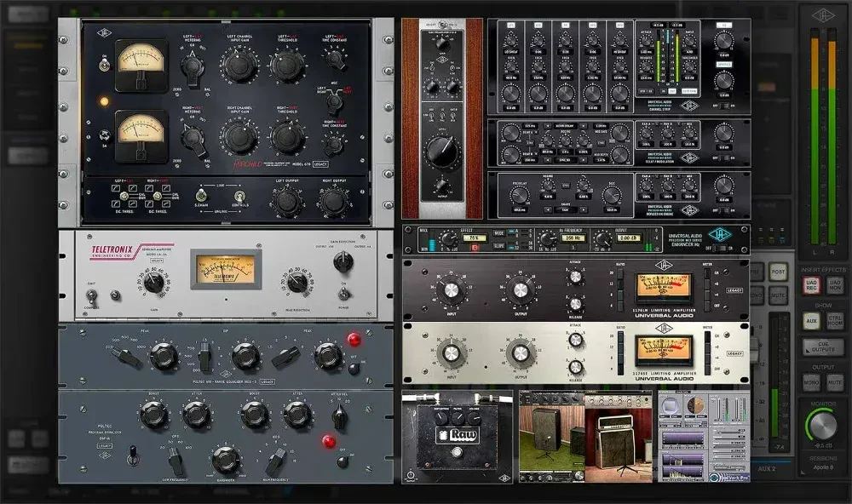The width and height of the screenshot is (852, 504).
Task: Change the Pultec EQP-1A Atten Sel selector
Action: pos(340,415)
